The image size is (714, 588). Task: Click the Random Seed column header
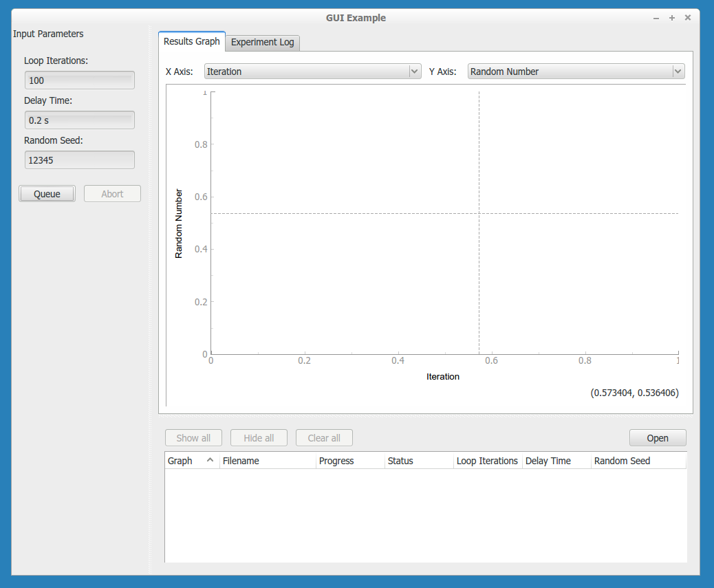point(637,461)
